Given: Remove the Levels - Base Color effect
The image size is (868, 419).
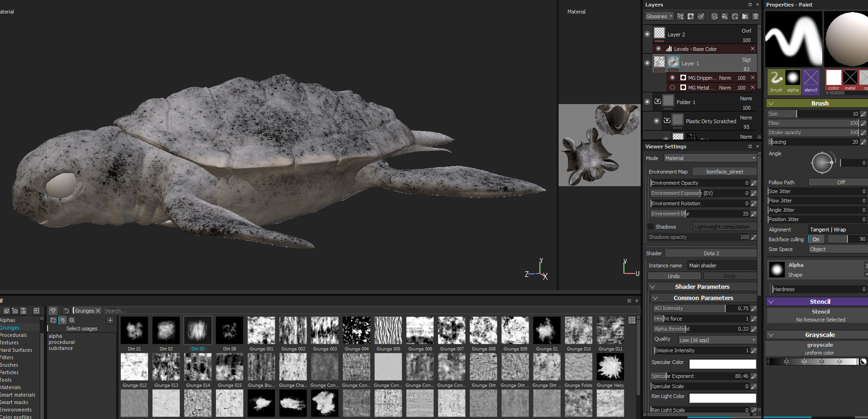Looking at the screenshot, I should tap(752, 49).
